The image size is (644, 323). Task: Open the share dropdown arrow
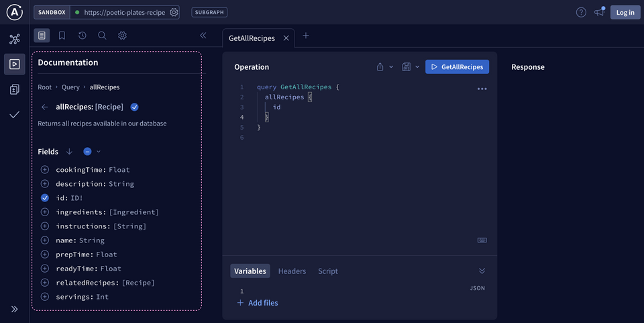pos(391,67)
